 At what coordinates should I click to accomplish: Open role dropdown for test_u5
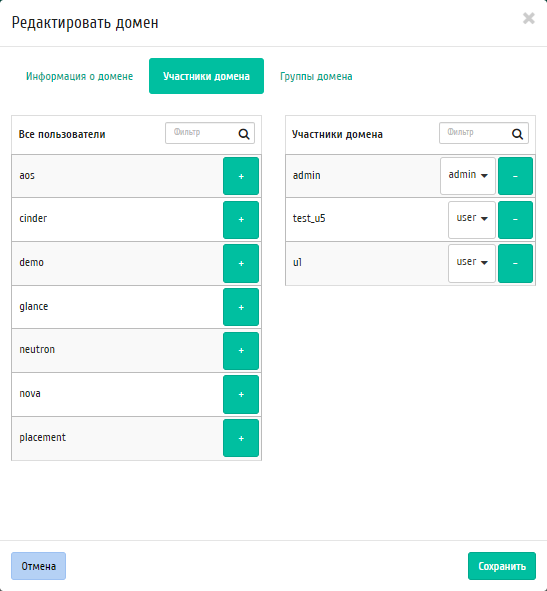472,219
